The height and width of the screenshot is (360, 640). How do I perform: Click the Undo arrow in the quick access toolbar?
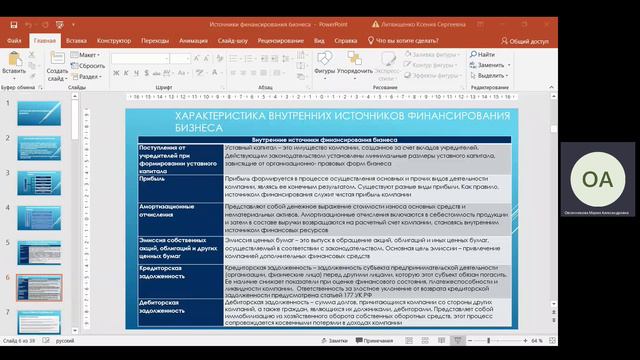tap(28, 25)
